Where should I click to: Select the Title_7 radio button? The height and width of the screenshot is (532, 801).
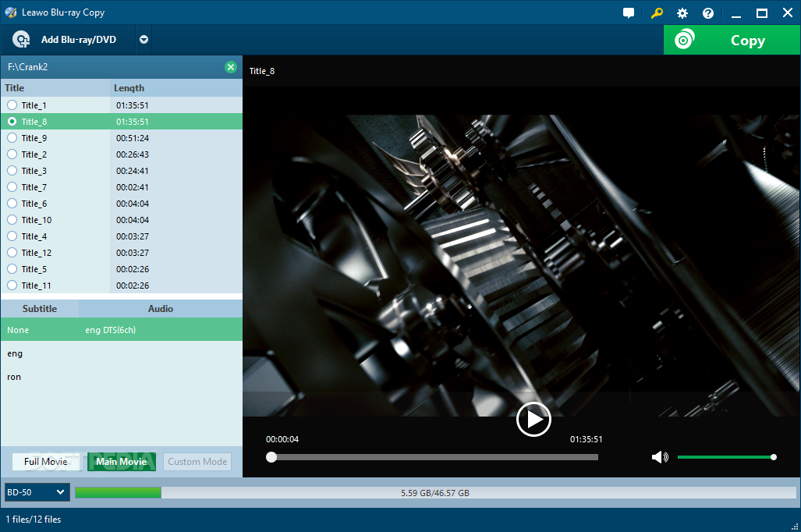pos(12,187)
